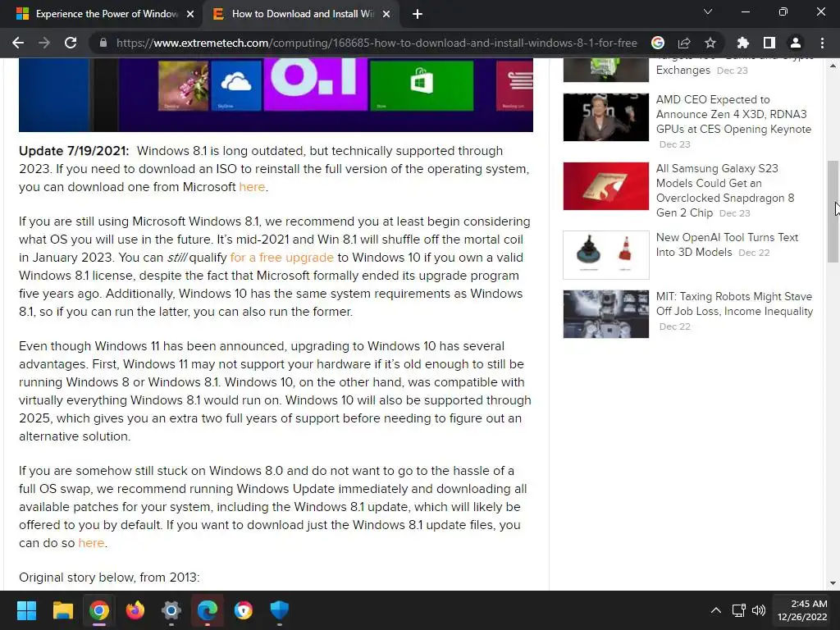Go back to the previous page
The image size is (840, 630).
click(x=18, y=43)
